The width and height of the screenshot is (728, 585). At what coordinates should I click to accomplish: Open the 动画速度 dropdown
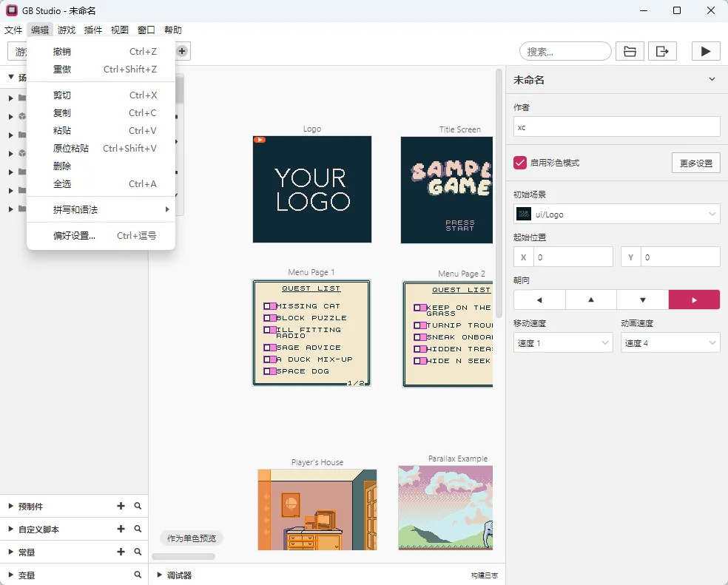coord(670,342)
